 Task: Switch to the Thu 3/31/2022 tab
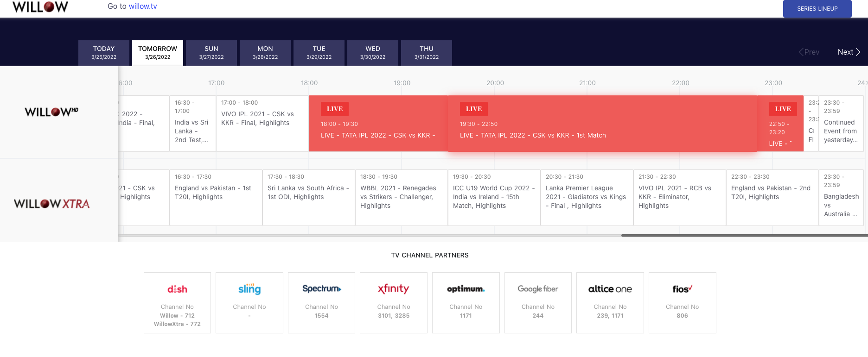tap(427, 53)
